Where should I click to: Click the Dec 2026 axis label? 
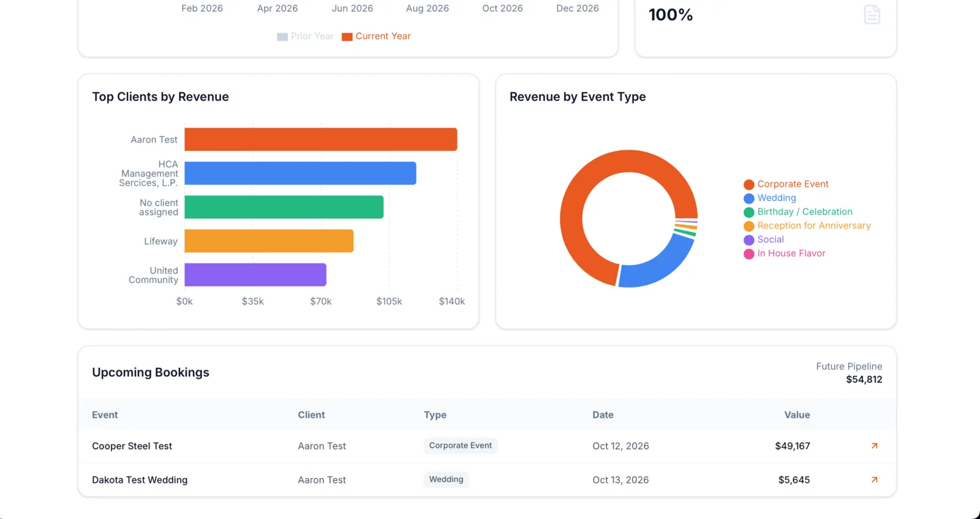[x=578, y=8]
